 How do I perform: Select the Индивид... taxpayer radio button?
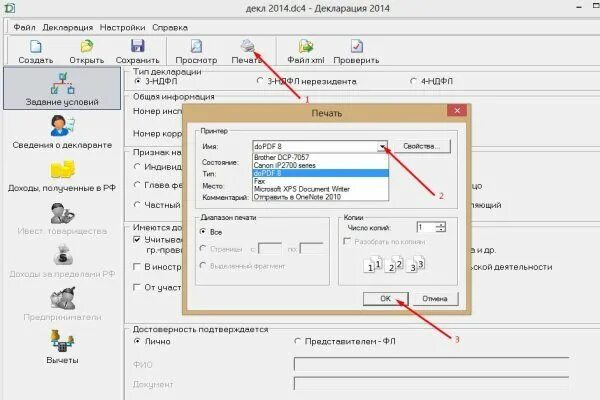point(137,167)
